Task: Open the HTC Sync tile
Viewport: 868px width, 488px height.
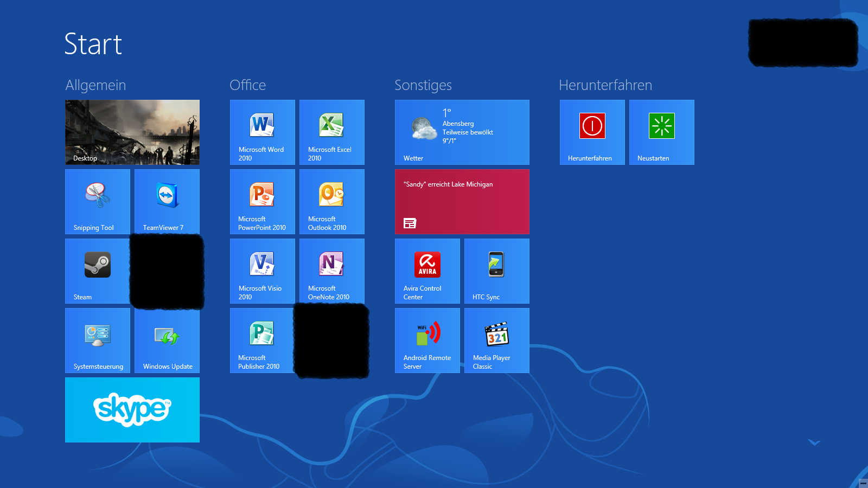Action: (x=497, y=271)
